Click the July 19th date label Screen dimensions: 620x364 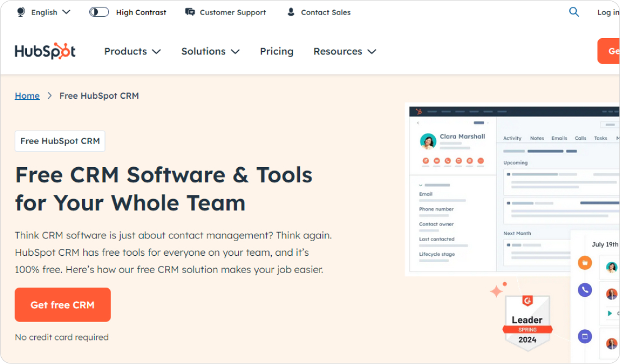(605, 245)
